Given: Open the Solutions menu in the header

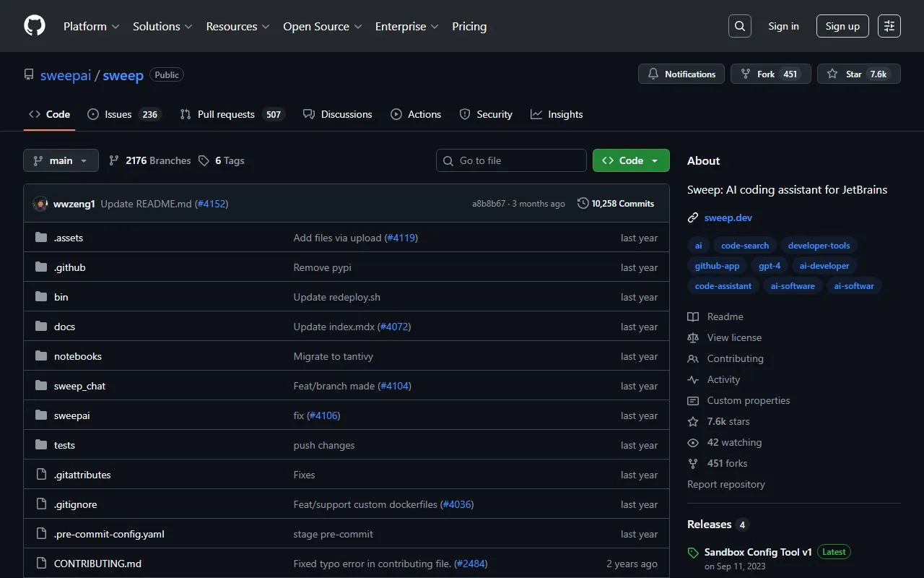Looking at the screenshot, I should (162, 26).
